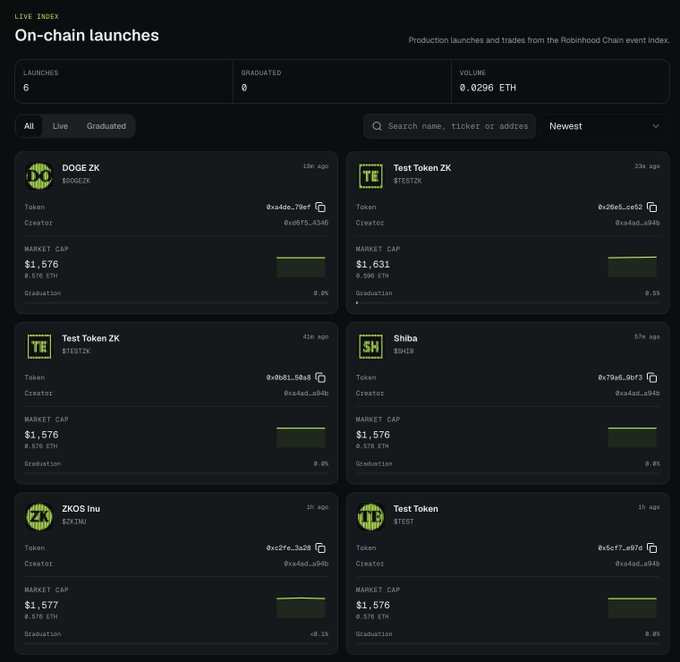Click the TE avatar on the 41m ago card
This screenshot has height=662, width=680.
click(x=39, y=347)
